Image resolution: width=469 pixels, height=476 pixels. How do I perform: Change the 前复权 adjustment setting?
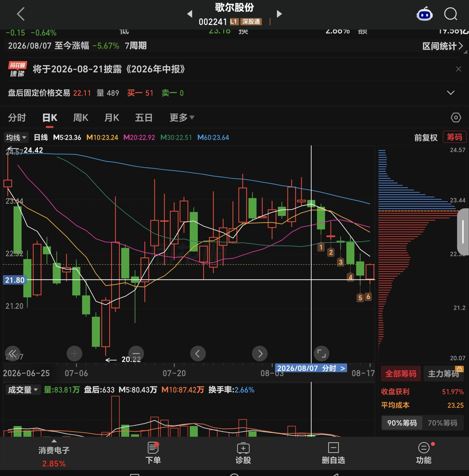(426, 137)
